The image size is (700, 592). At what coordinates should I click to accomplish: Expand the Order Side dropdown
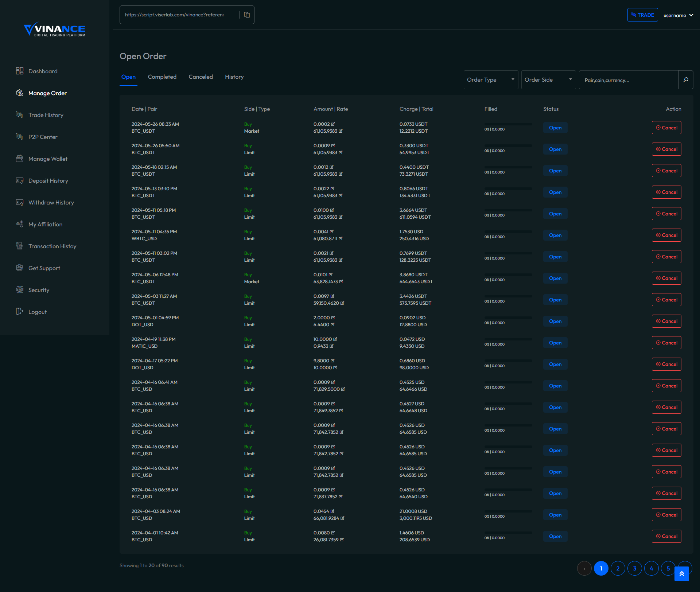(548, 80)
